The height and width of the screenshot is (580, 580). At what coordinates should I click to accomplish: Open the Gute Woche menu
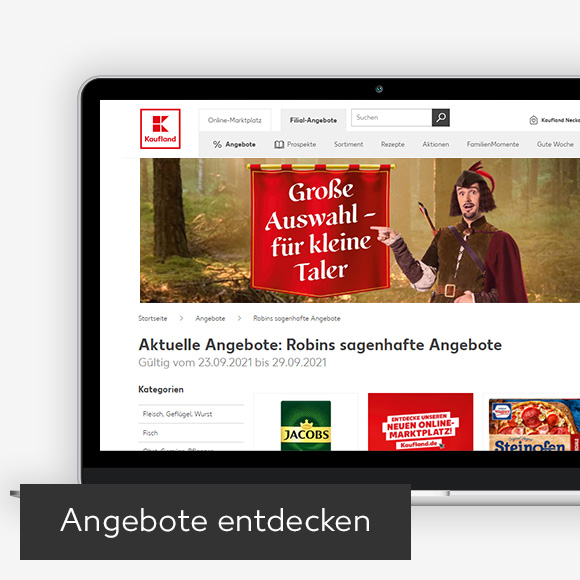pyautogui.click(x=555, y=144)
